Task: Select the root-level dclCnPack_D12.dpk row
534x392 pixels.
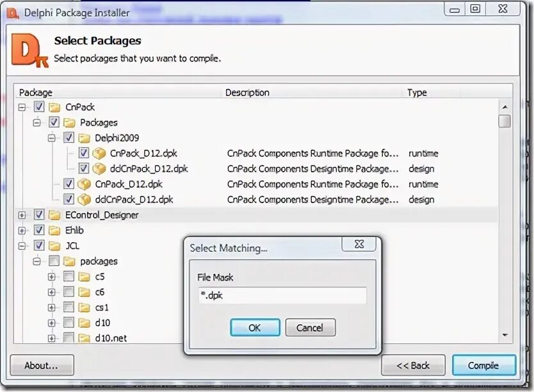Action: pos(256,200)
